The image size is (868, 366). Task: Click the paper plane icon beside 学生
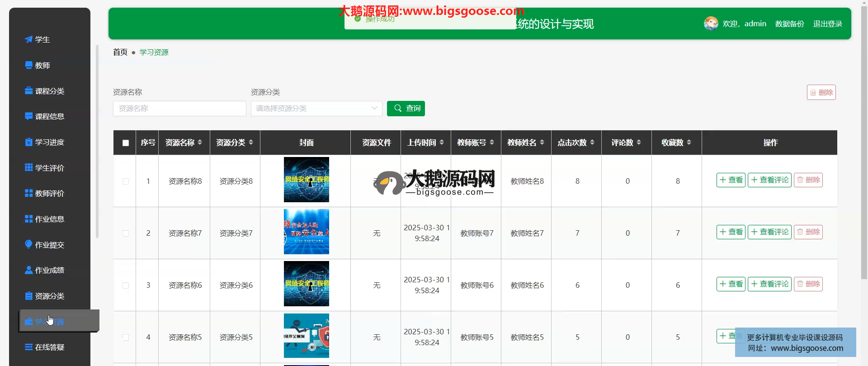point(28,39)
